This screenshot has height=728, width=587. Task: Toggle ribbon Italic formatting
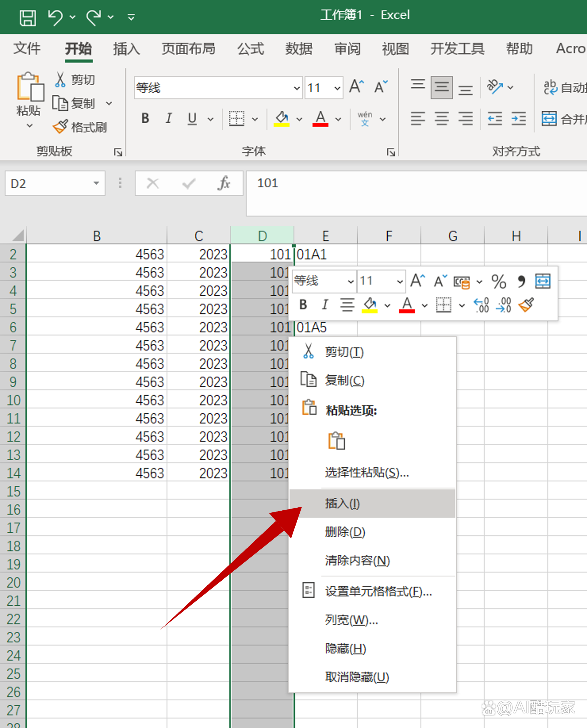click(x=169, y=118)
